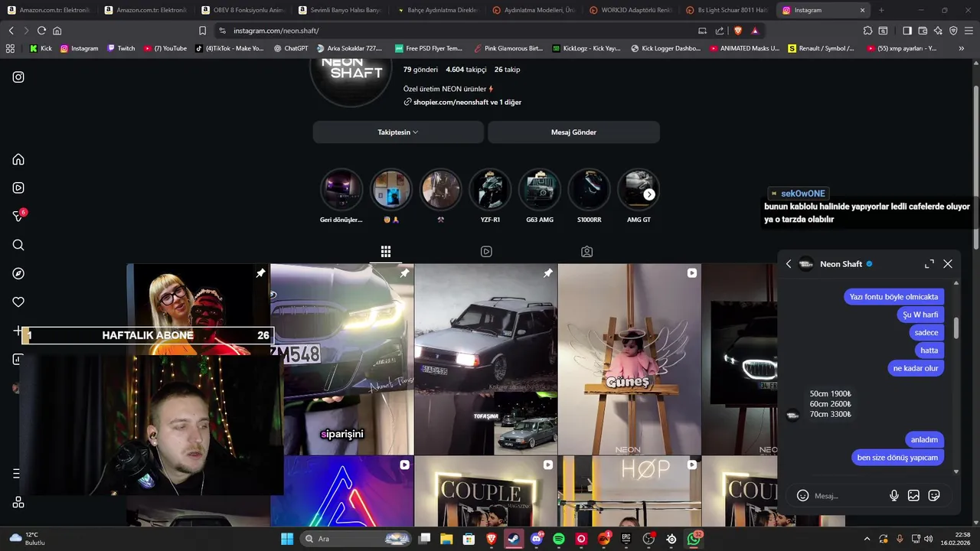Focus the Mesaj input field
The height and width of the screenshot is (551, 980).
point(848,496)
